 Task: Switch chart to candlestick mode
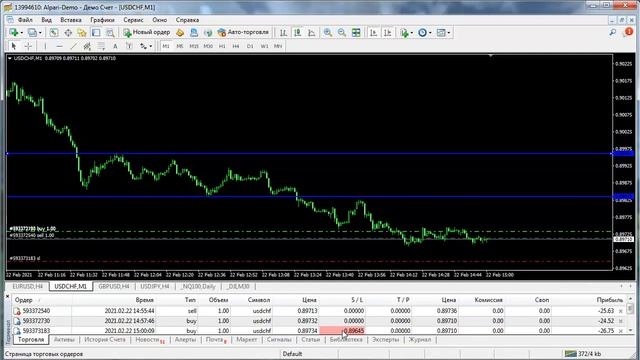tap(298, 32)
